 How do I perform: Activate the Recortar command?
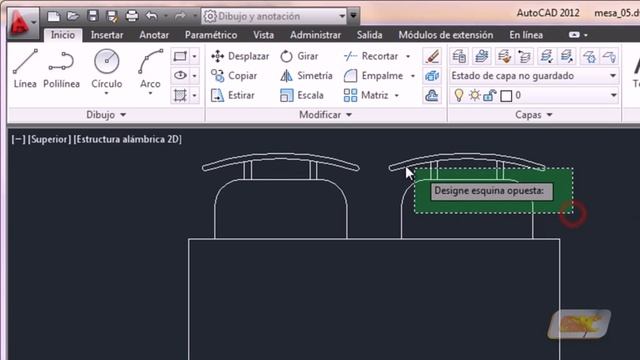(x=371, y=56)
